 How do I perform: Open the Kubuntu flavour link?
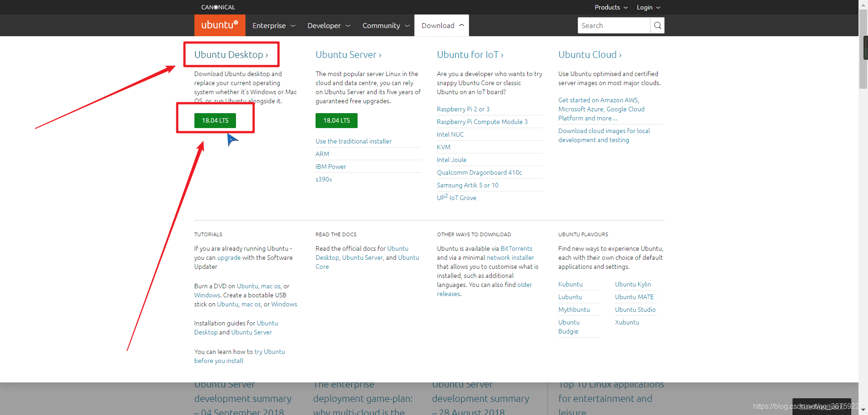[x=571, y=284]
